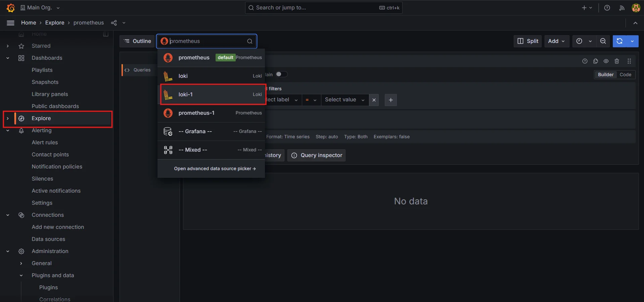This screenshot has height=302, width=644.
Task: Open the equals operator dropdown
Action: click(x=311, y=100)
